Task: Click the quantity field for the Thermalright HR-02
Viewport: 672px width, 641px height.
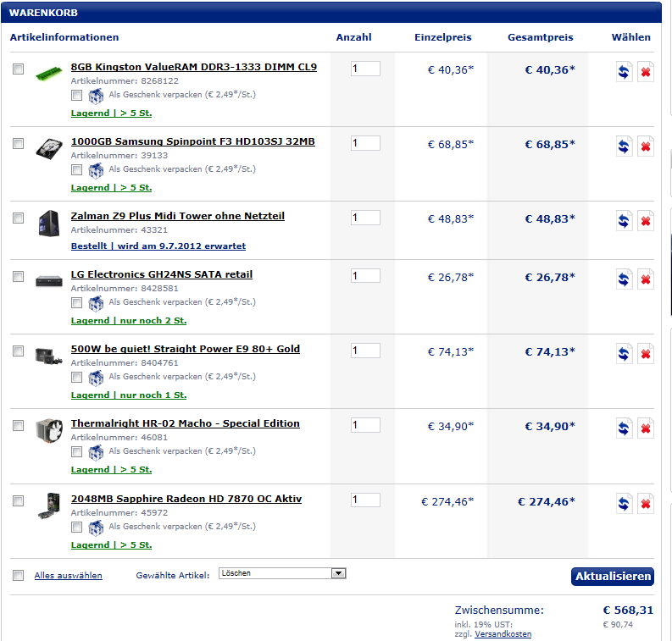Action: [x=365, y=425]
